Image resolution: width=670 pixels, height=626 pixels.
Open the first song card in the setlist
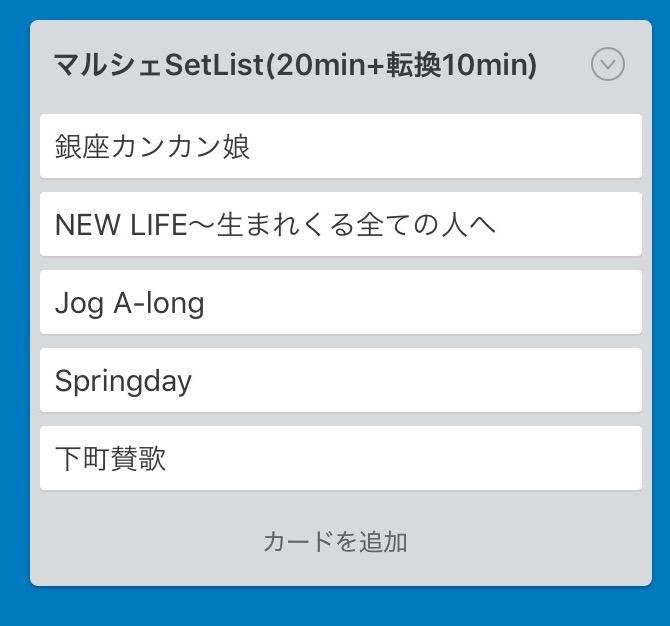tap(341, 146)
